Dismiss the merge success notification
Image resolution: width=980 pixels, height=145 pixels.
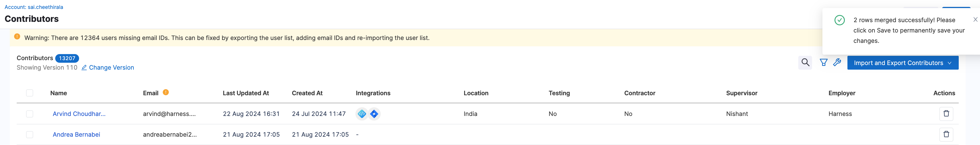coord(975,19)
